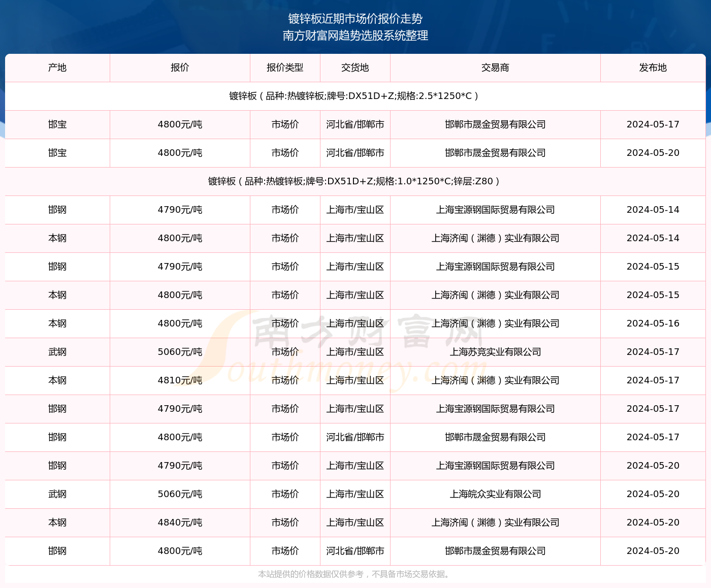711x588 pixels.
Task: Click 本钢 in the 2024-05-16 row
Action: (x=57, y=323)
